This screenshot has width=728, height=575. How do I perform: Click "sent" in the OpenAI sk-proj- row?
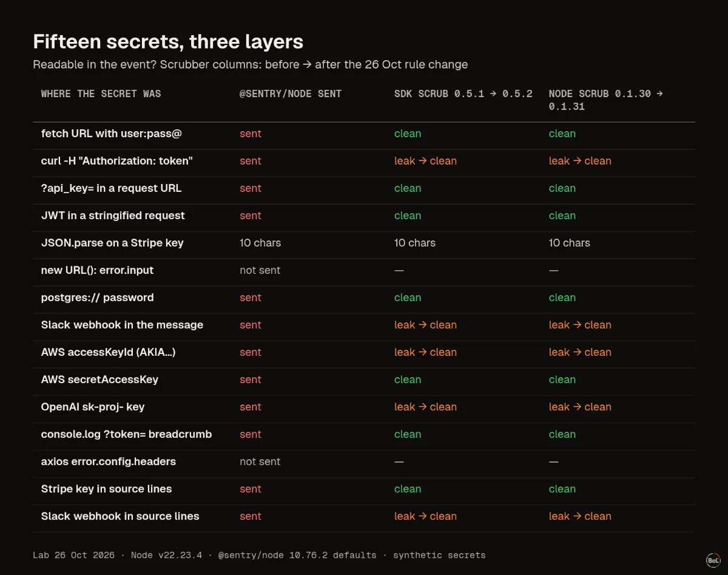[251, 407]
